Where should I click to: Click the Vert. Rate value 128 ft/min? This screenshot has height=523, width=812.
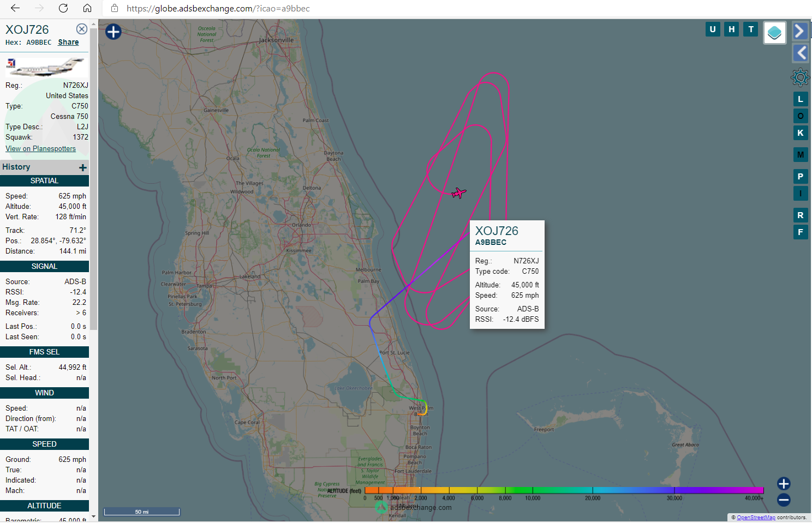click(x=70, y=217)
